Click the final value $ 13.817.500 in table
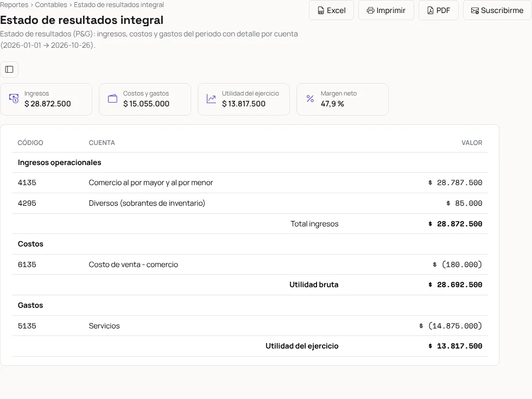Viewport: 532px width, 399px height. coord(455,346)
